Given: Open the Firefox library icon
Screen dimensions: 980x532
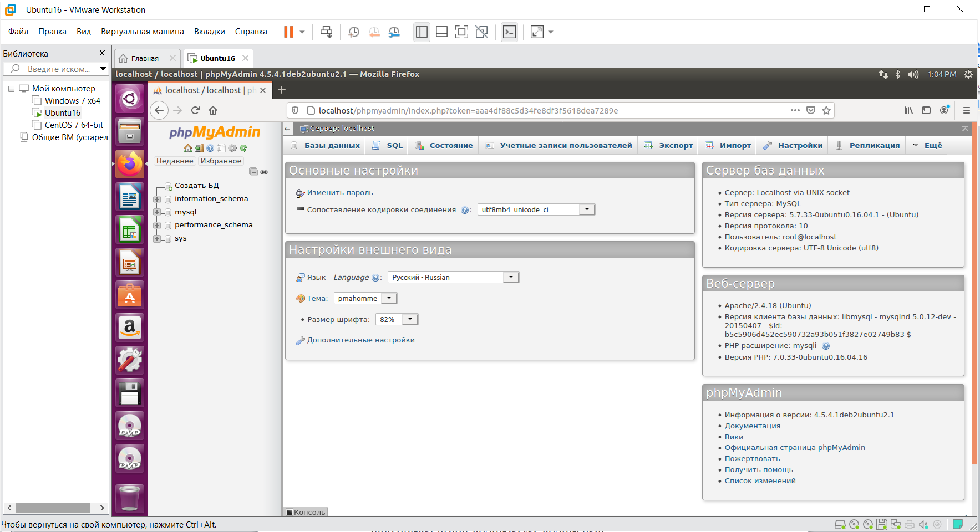Looking at the screenshot, I should 908,110.
